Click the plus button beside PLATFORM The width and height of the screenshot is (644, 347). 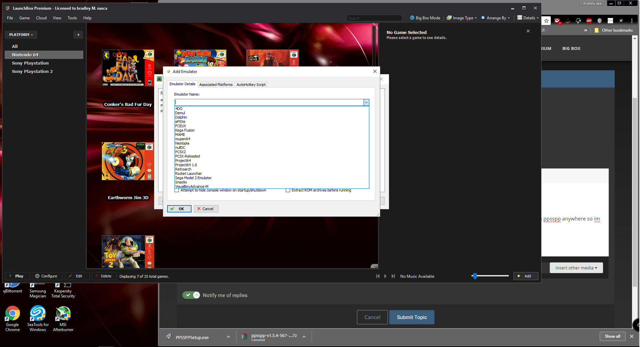[78, 35]
